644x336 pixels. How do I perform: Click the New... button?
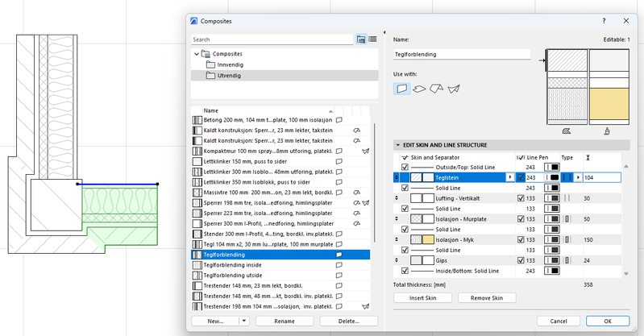[216, 321]
